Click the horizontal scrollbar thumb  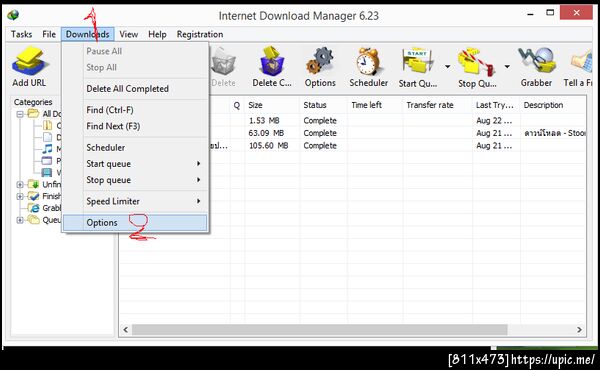click(x=320, y=329)
